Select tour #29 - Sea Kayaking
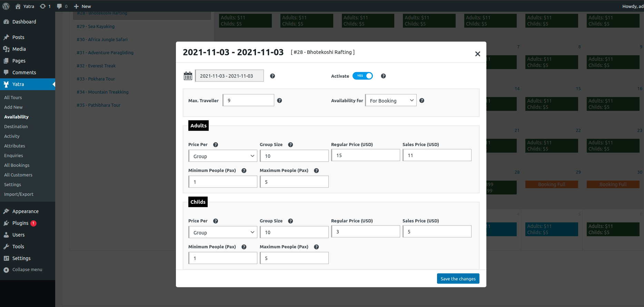The image size is (644, 307). pos(96,27)
